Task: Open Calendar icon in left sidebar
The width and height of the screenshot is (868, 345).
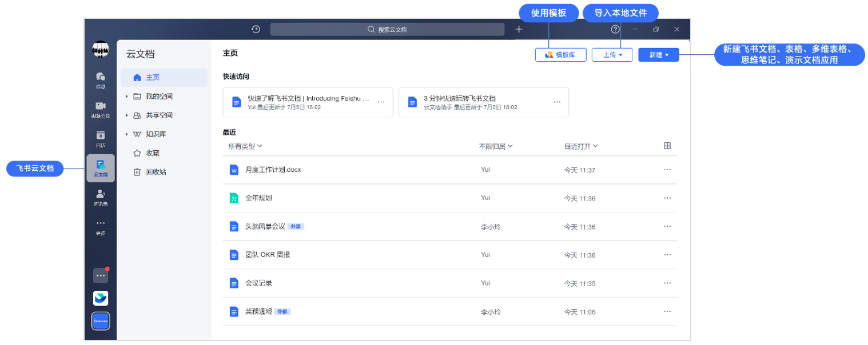Action: coord(101,138)
